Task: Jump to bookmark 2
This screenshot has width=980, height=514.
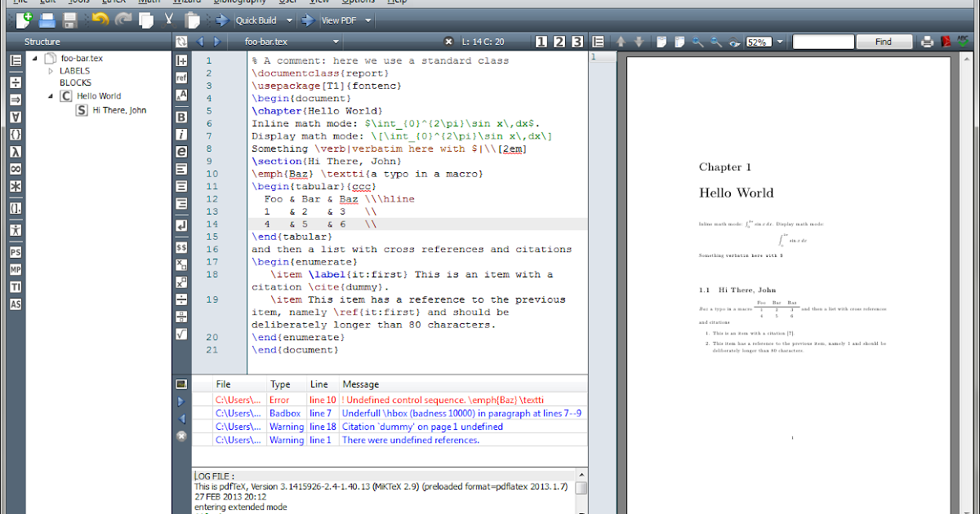Action: [x=559, y=42]
